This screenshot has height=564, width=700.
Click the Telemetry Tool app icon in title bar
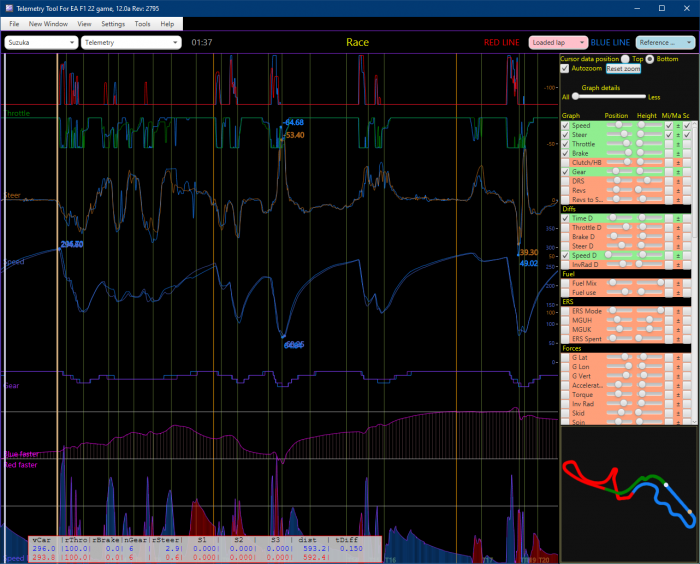(9, 8)
